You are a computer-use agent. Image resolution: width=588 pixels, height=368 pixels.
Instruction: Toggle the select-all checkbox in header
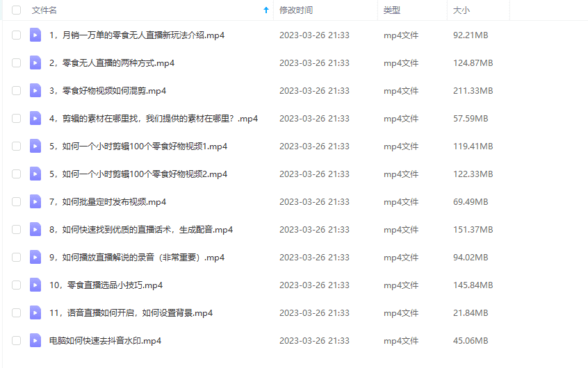coord(16,10)
